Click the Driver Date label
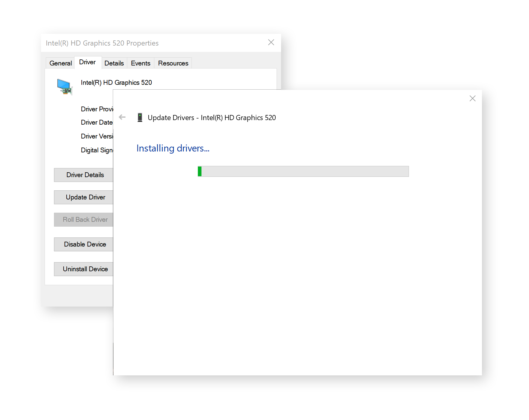The image size is (529, 420). pos(97,122)
